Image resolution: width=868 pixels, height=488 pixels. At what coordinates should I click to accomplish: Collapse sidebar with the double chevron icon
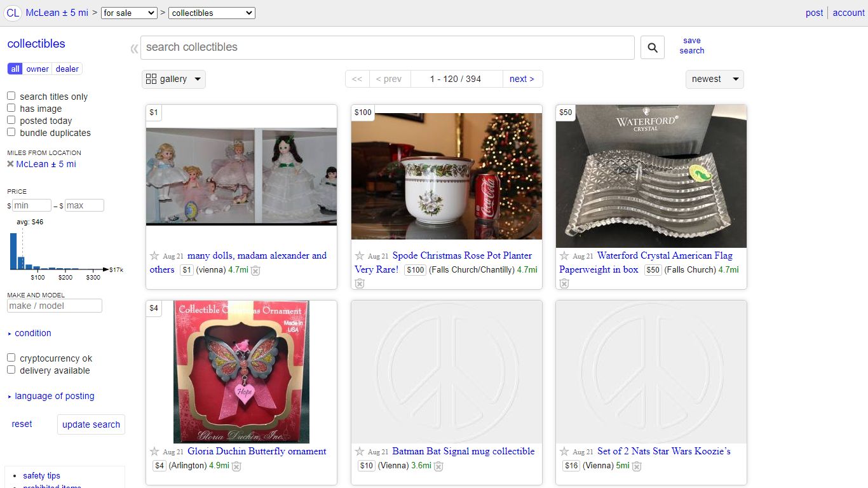(x=134, y=48)
